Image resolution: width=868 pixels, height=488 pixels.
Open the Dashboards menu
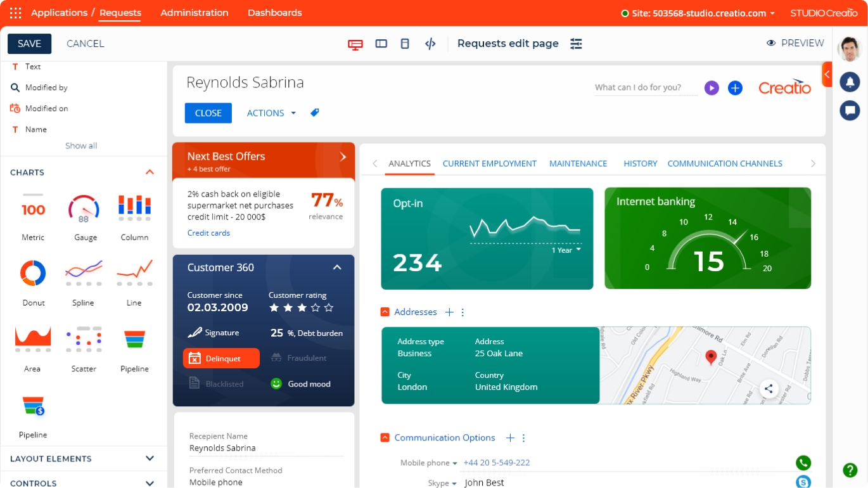[274, 13]
